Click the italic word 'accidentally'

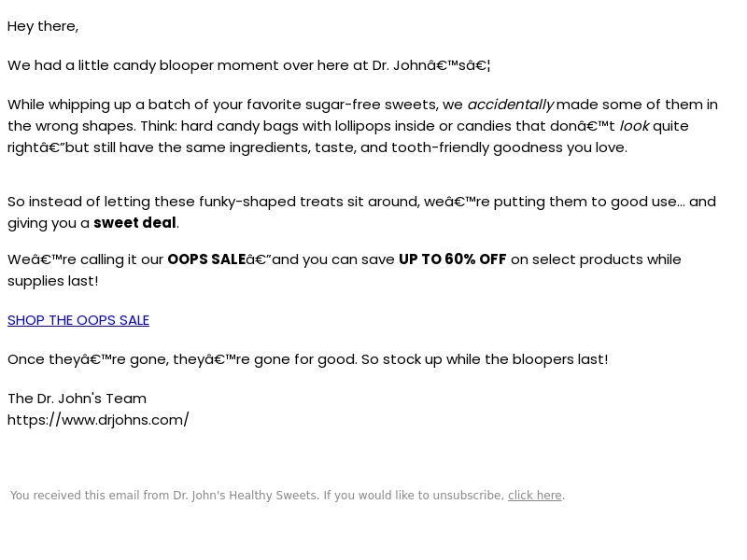510,105
